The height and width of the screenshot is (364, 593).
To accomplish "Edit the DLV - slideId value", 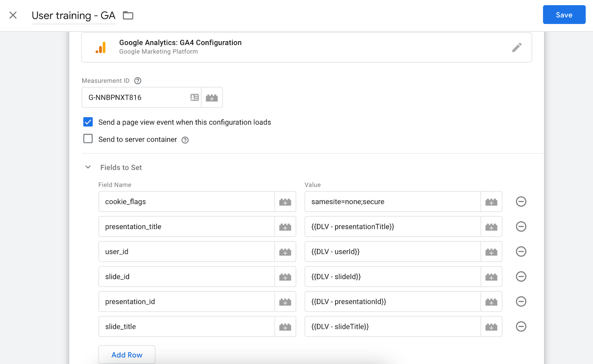I will tap(393, 277).
